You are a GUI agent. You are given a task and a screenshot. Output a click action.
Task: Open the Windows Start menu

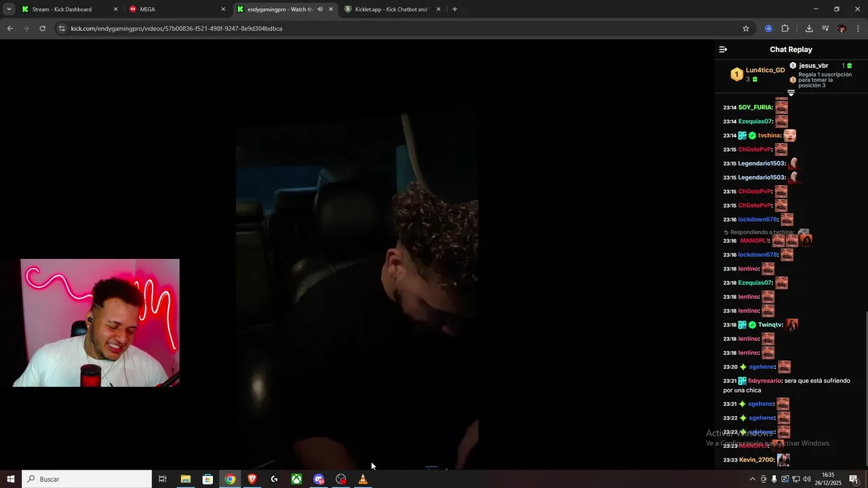pyautogui.click(x=11, y=479)
